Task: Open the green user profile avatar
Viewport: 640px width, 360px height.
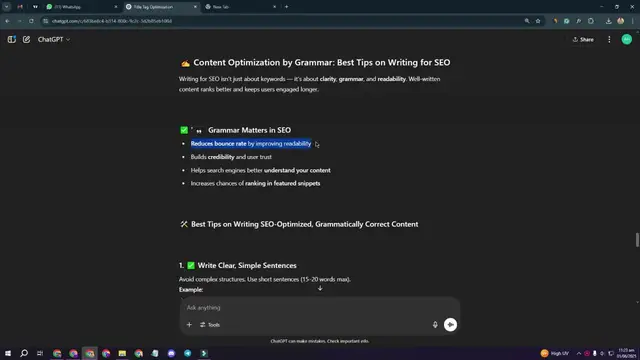Action: [627, 40]
